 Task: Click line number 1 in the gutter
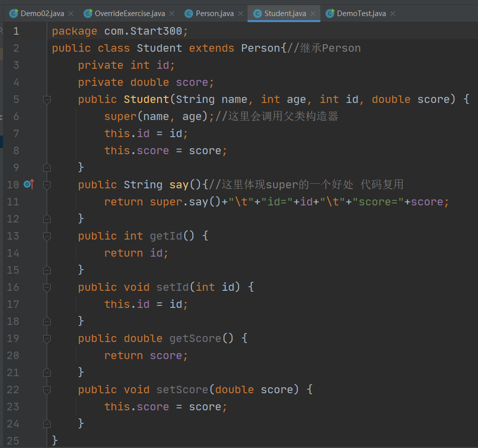point(16,31)
